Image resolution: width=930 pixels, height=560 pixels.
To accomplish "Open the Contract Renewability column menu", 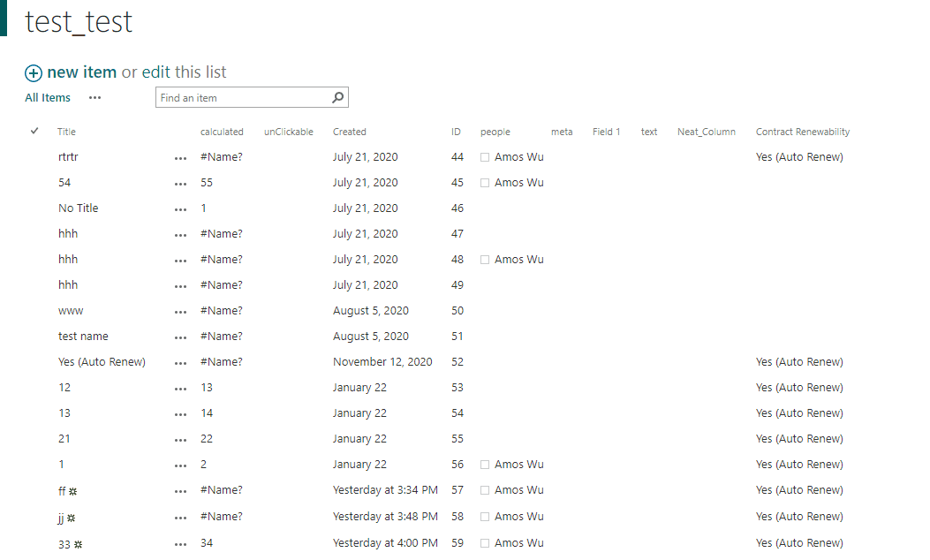I will tap(802, 131).
